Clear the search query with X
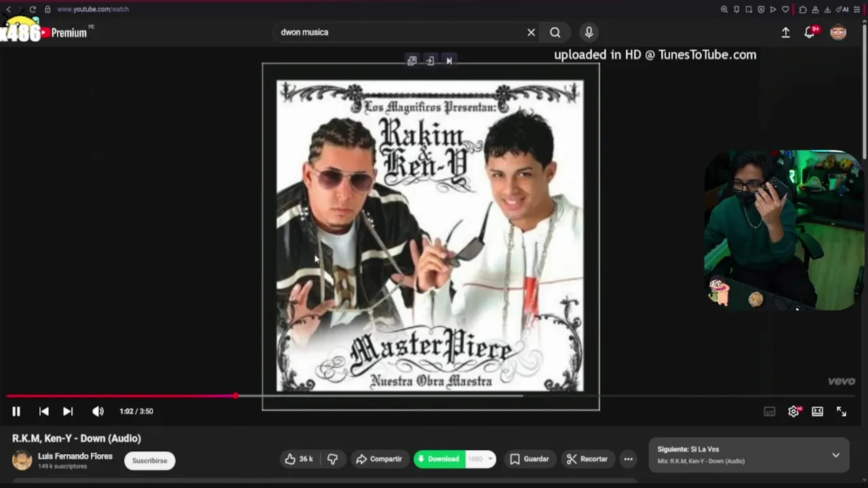Image resolution: width=868 pixels, height=488 pixels. point(531,32)
